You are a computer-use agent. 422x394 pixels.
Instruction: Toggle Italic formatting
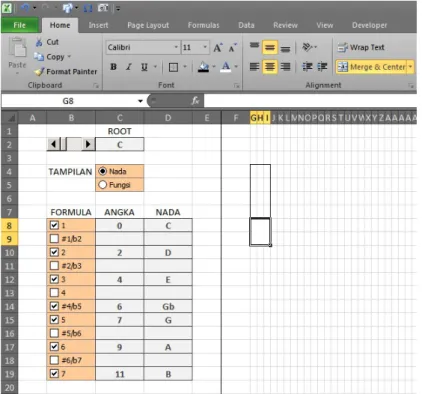[x=129, y=67]
